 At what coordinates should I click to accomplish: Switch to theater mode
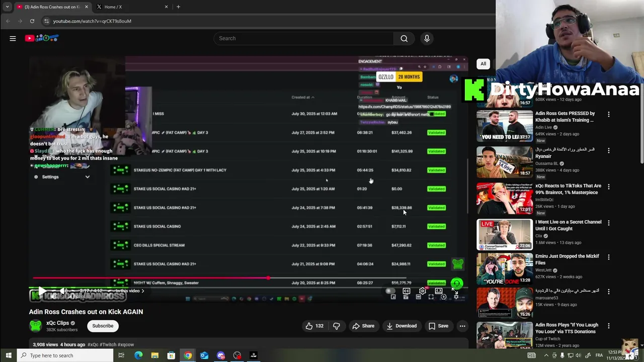click(x=439, y=291)
